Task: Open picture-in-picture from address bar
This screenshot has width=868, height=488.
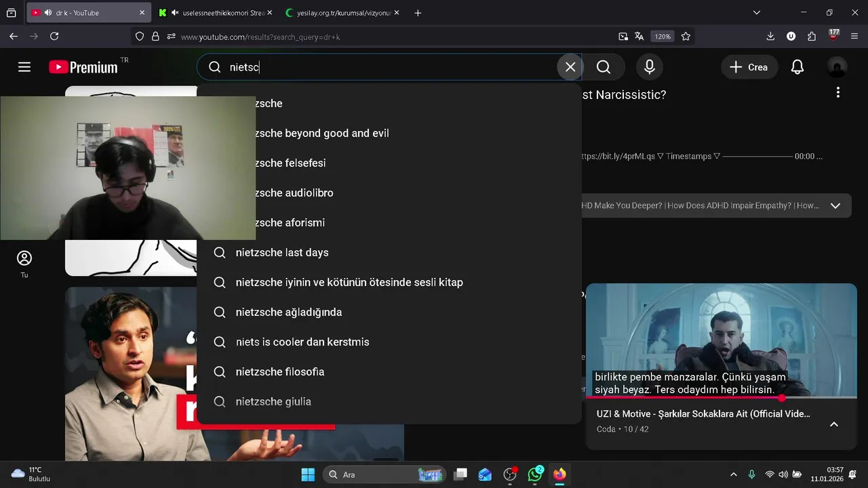Action: [x=623, y=37]
